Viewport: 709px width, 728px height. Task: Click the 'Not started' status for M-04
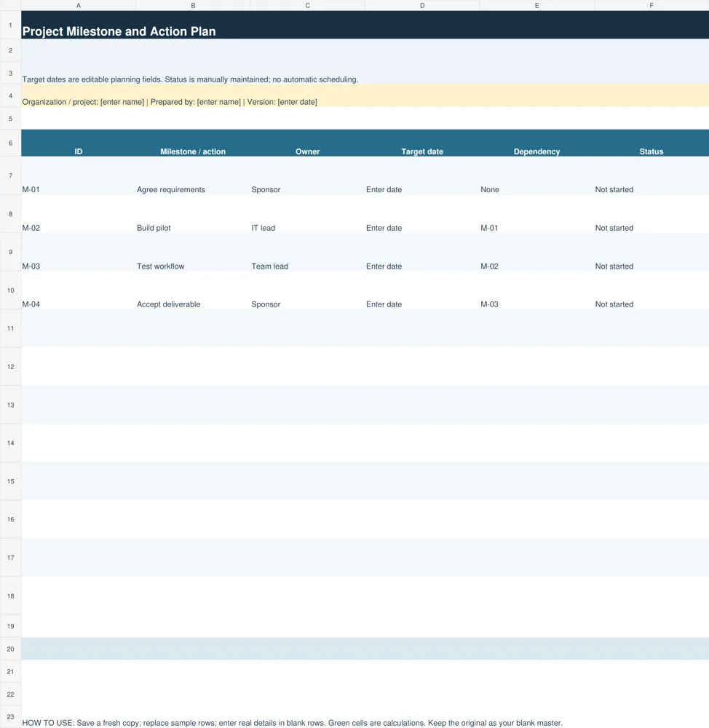(x=651, y=290)
